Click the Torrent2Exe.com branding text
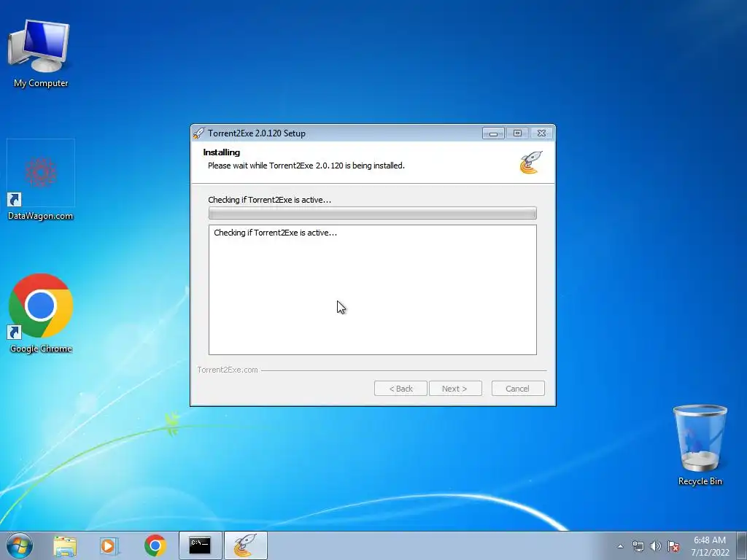The width and height of the screenshot is (747, 560). click(228, 370)
